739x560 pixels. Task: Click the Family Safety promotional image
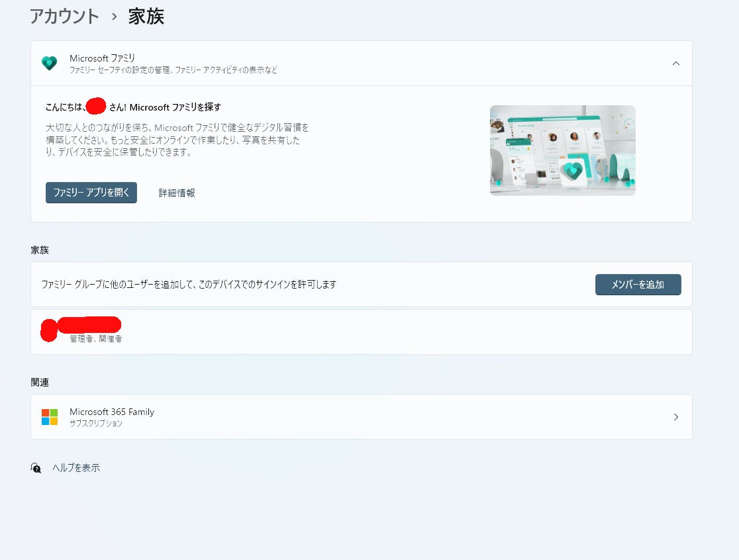click(x=563, y=150)
